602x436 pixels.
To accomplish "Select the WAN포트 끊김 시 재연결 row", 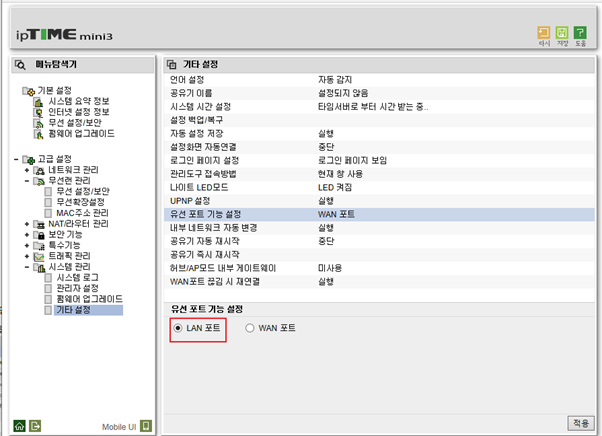I will tap(379, 281).
